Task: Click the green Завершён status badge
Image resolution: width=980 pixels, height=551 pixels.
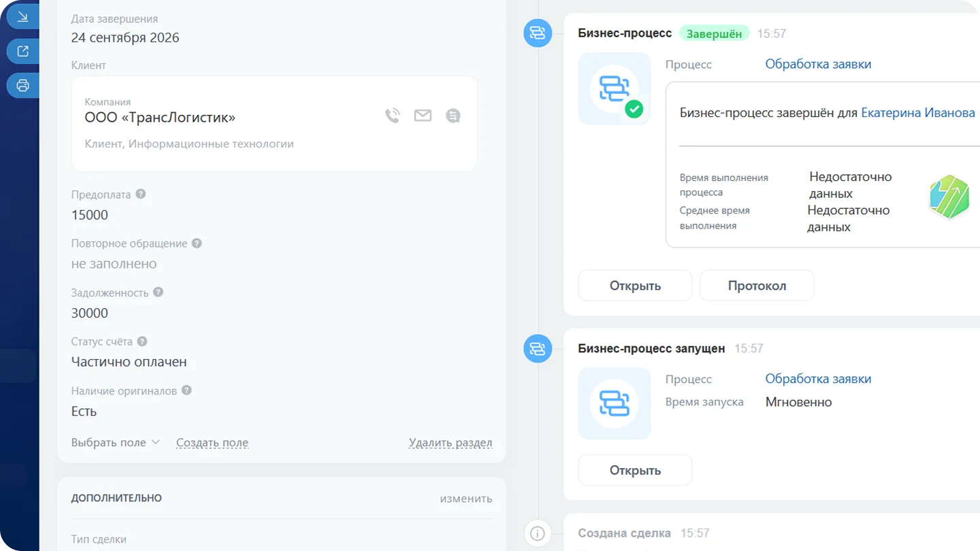Action: (x=714, y=33)
